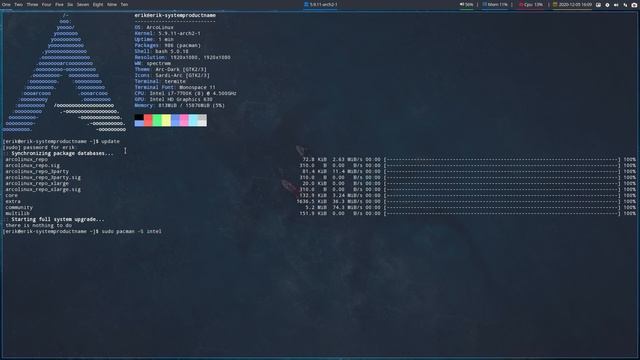This screenshot has width=640, height=360.
Task: Switch to workspace Eight in the bar
Action: pos(98,4)
